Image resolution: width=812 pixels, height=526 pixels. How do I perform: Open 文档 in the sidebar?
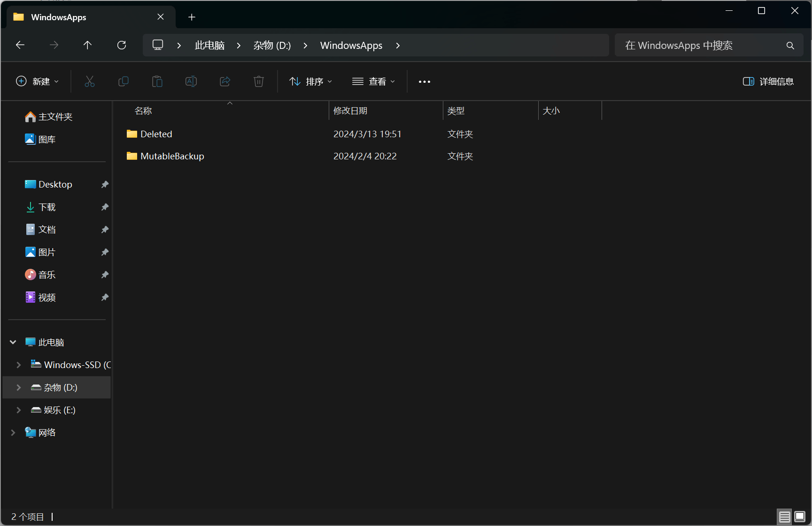[x=40, y=229]
